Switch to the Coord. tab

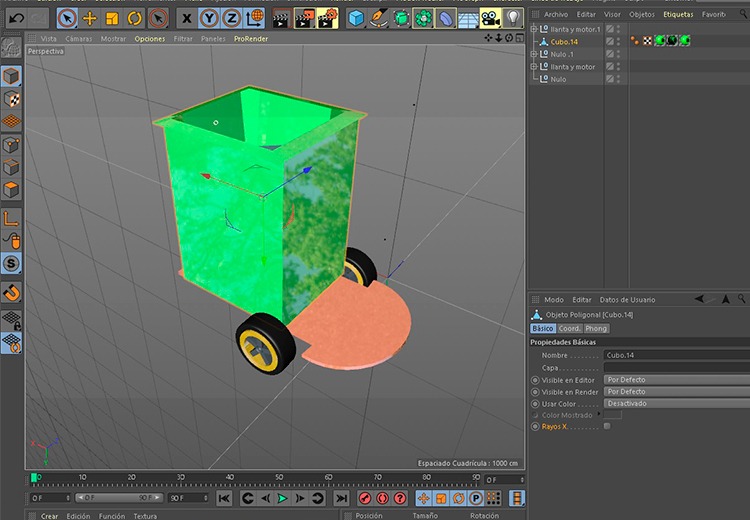point(570,328)
